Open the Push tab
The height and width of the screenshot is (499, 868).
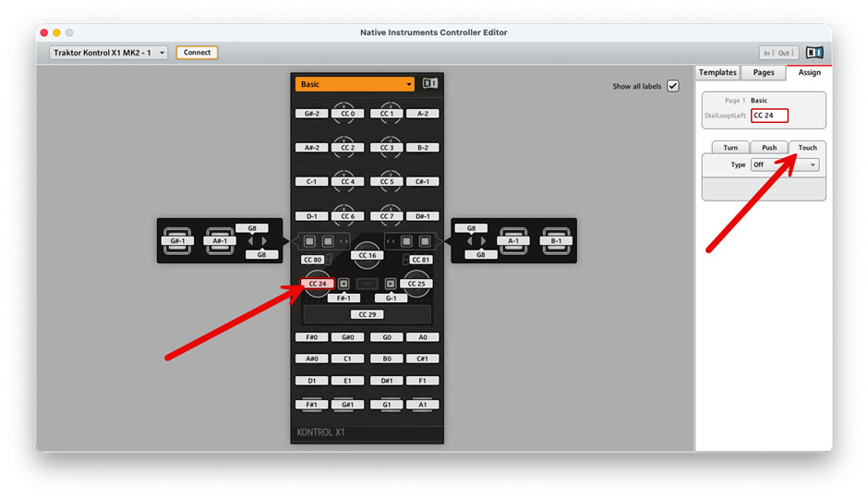(x=768, y=147)
